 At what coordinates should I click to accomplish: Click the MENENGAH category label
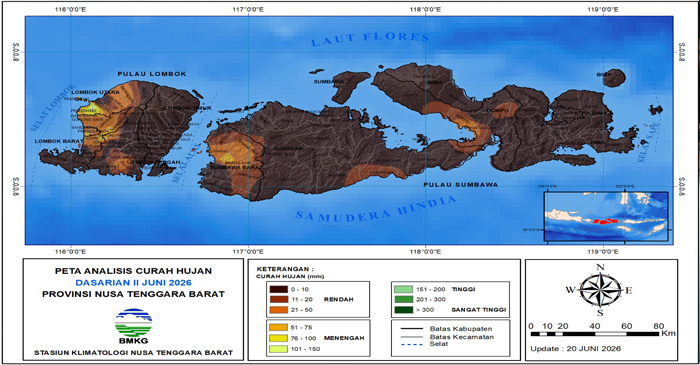point(344,338)
